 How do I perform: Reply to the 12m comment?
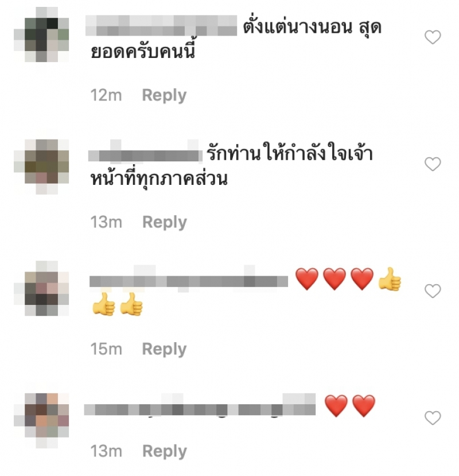(x=164, y=95)
